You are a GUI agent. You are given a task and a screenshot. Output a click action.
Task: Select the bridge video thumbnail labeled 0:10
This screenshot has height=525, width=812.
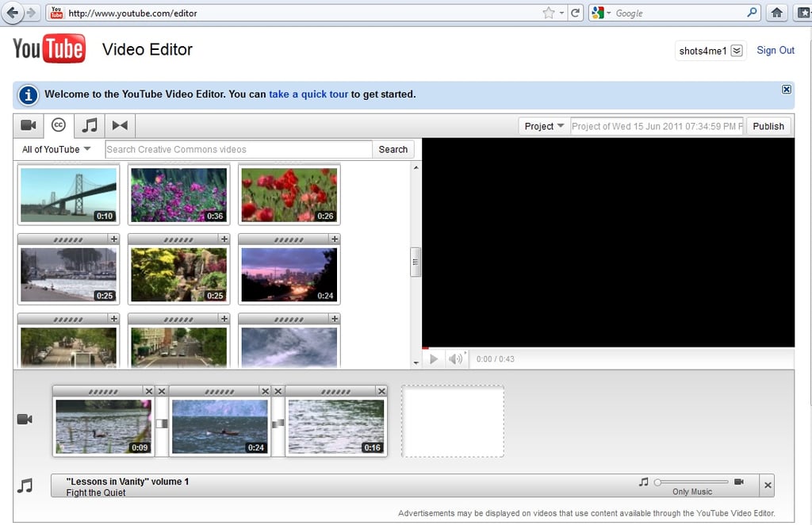(x=68, y=193)
